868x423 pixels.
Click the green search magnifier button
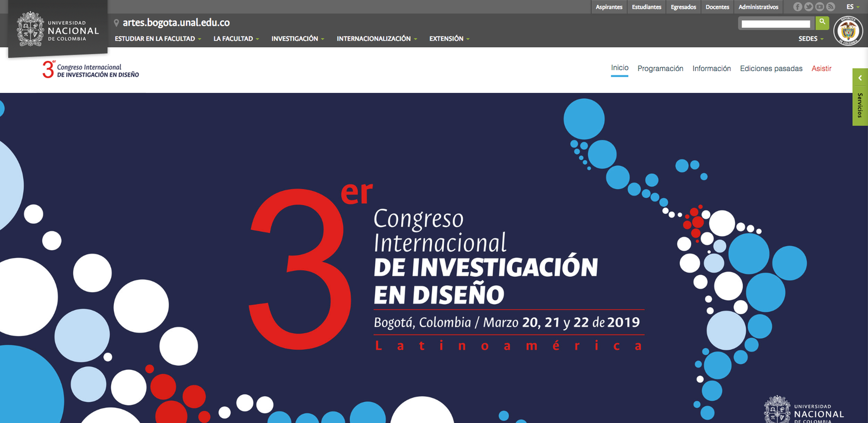tap(822, 23)
